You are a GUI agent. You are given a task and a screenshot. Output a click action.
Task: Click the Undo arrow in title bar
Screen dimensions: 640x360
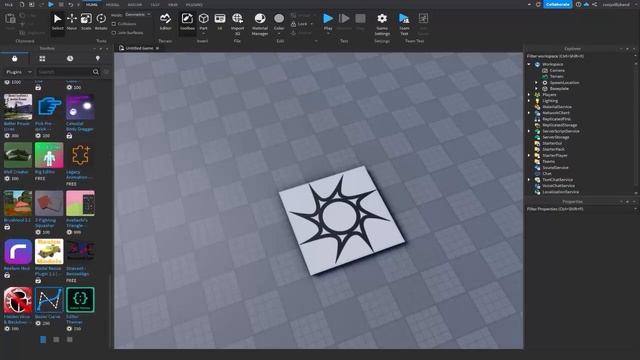pyautogui.click(x=71, y=4)
